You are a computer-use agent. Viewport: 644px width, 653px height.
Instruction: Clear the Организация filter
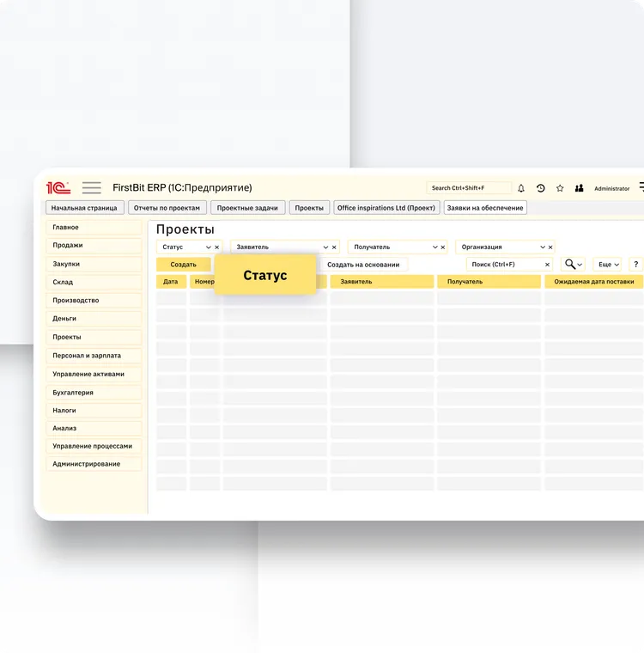tap(550, 247)
